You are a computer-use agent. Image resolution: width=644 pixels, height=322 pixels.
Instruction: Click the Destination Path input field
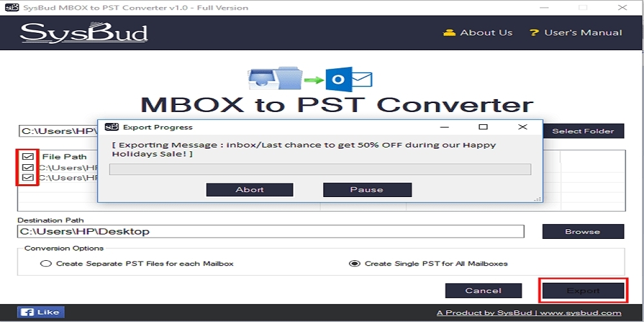pyautogui.click(x=270, y=231)
